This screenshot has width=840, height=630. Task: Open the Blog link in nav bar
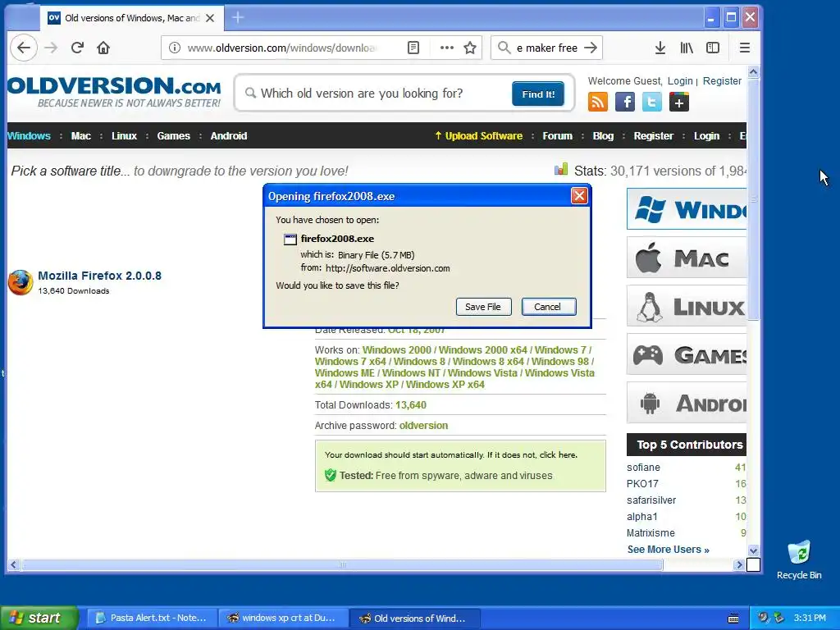(x=603, y=135)
